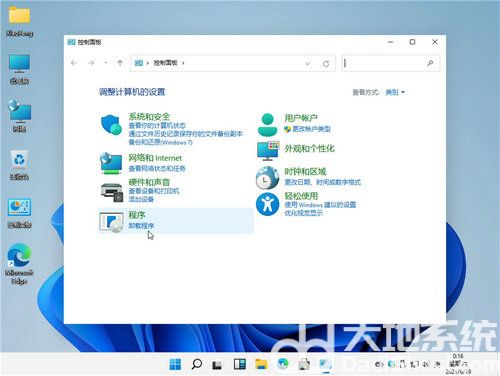500x376 pixels.
Task: Click the Control Panel breadcrumb in address bar
Action: pyautogui.click(x=165, y=63)
